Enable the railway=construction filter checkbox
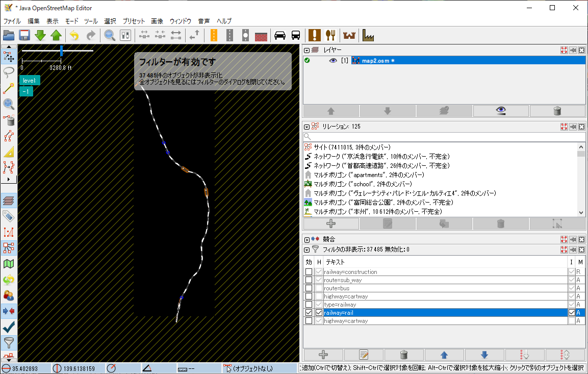Image resolution: width=588 pixels, height=374 pixels. (309, 272)
